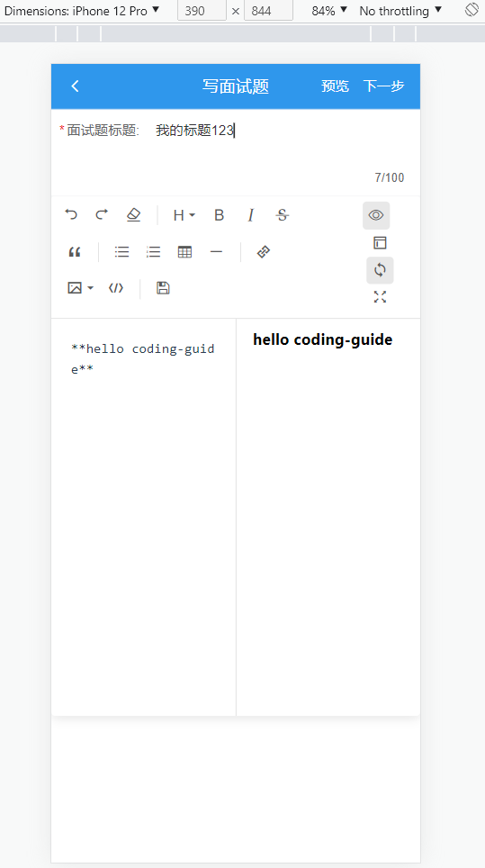Insert an unordered bullet list
Viewport: 485px width, 868px height.
tap(121, 252)
